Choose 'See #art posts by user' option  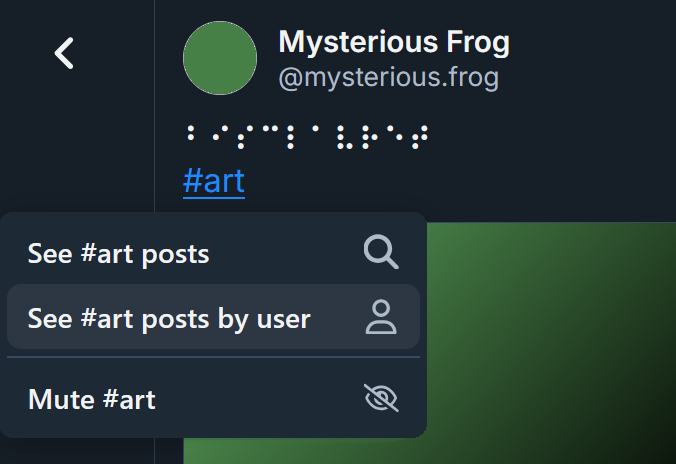tap(213, 317)
